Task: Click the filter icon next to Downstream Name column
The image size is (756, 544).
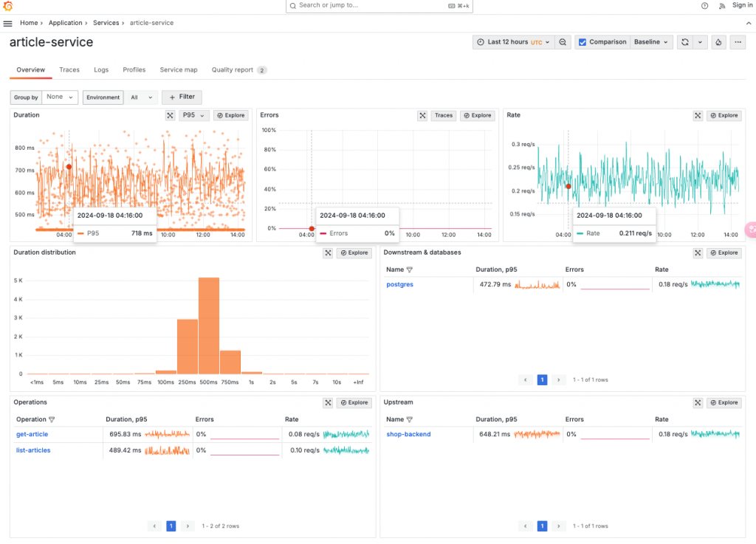Action: pyautogui.click(x=409, y=270)
